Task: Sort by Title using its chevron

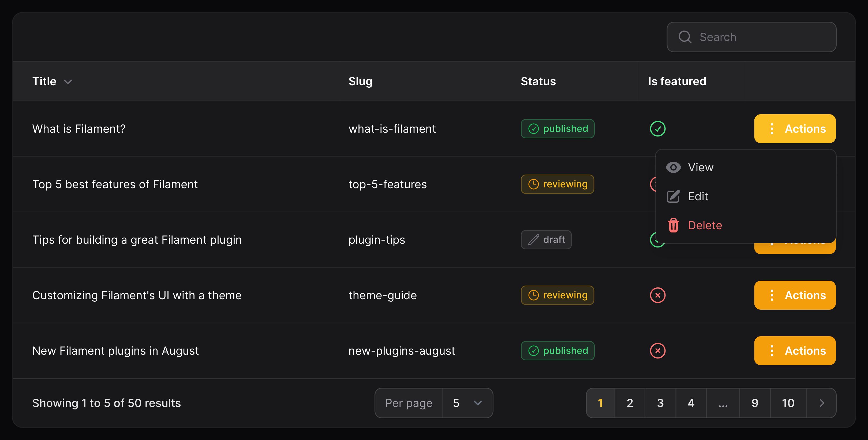Action: pos(68,82)
